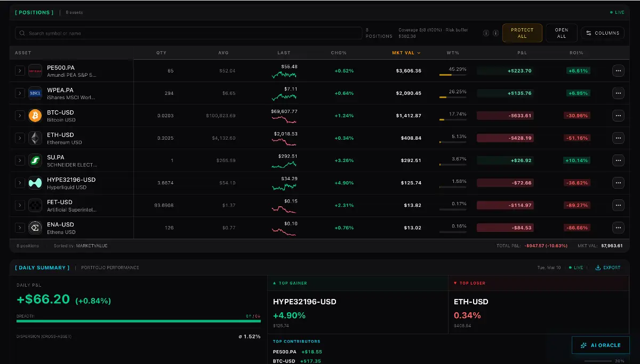Expand the ENA-USD position row
The width and height of the screenshot is (640, 364).
(x=20, y=228)
